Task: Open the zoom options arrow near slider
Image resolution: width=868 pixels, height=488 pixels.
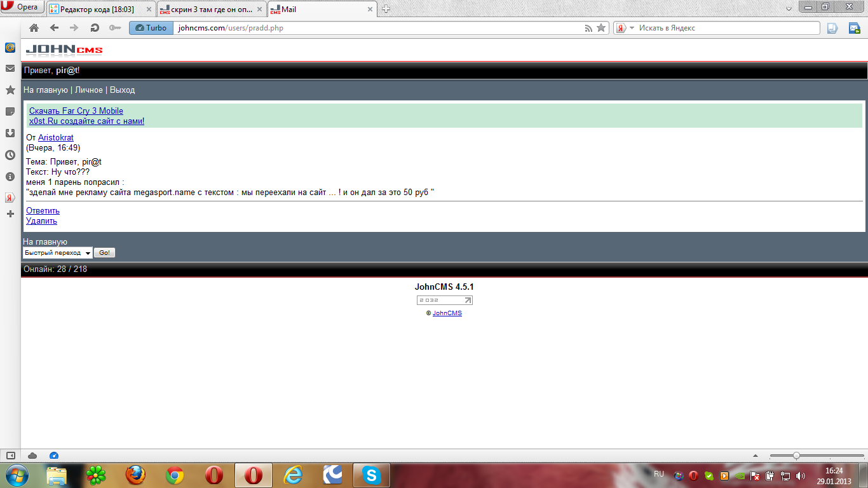Action: [x=755, y=456]
